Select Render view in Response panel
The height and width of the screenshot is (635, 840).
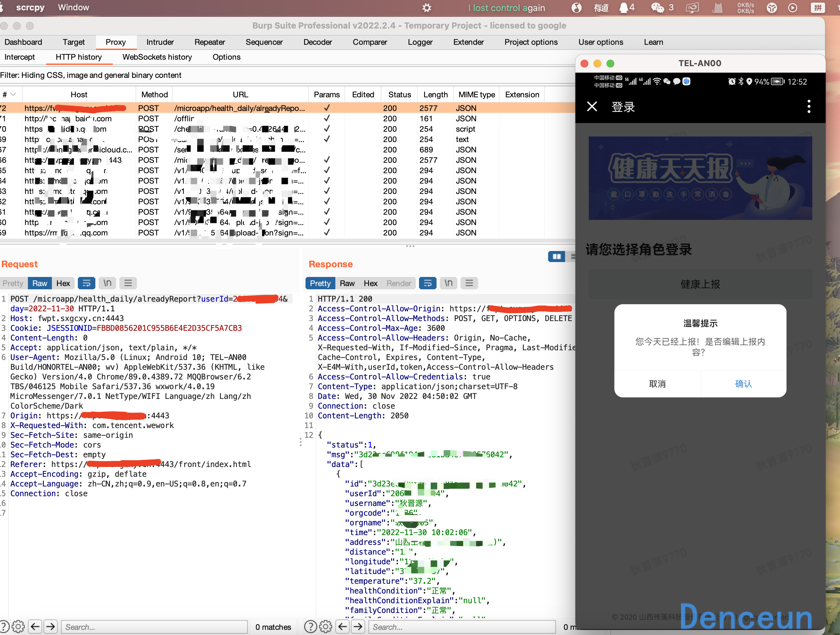399,283
